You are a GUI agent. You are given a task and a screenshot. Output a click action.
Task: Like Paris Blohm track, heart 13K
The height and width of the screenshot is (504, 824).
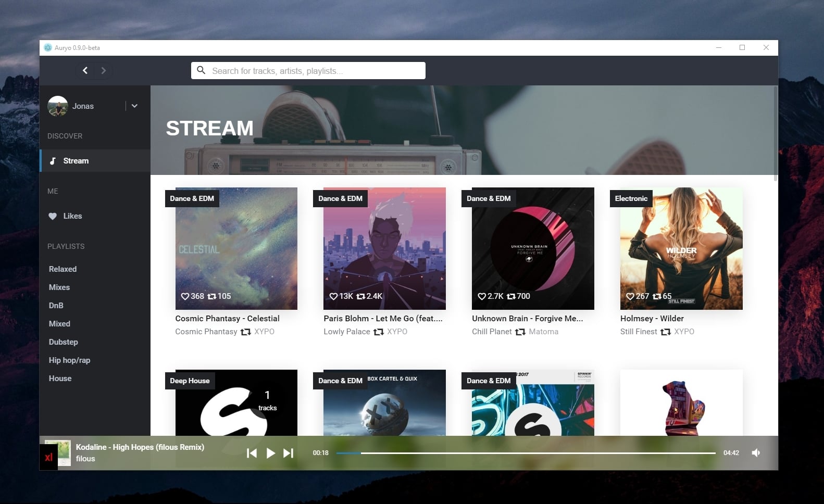click(x=333, y=296)
